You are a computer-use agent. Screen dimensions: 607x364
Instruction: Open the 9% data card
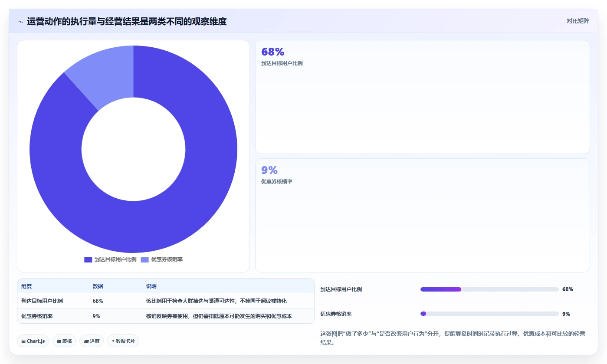click(422, 215)
